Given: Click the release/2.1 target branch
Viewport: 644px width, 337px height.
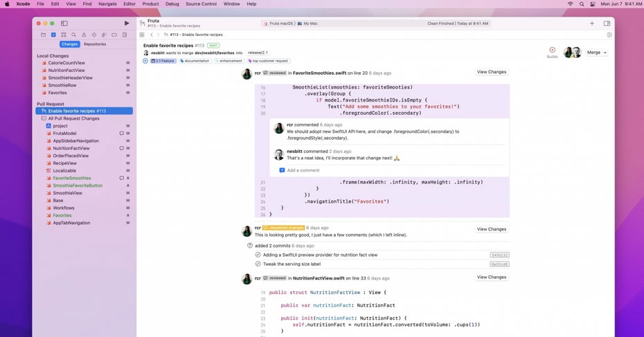Looking at the screenshot, I should 258,53.
